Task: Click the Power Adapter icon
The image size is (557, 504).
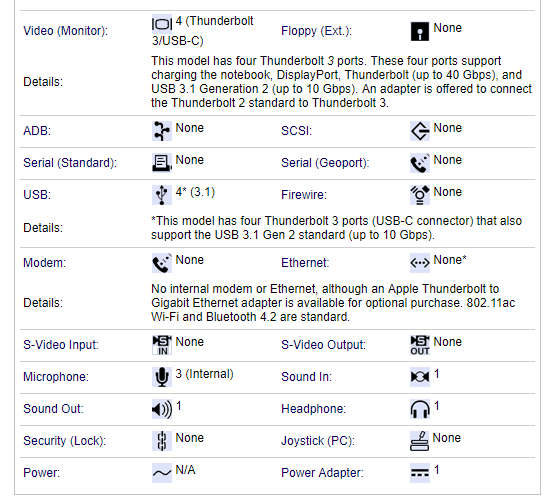Action: pos(420,473)
